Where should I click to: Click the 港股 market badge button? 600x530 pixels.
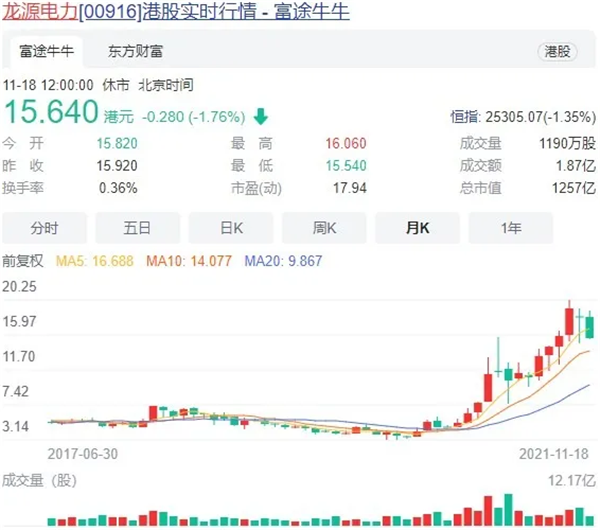tap(558, 51)
